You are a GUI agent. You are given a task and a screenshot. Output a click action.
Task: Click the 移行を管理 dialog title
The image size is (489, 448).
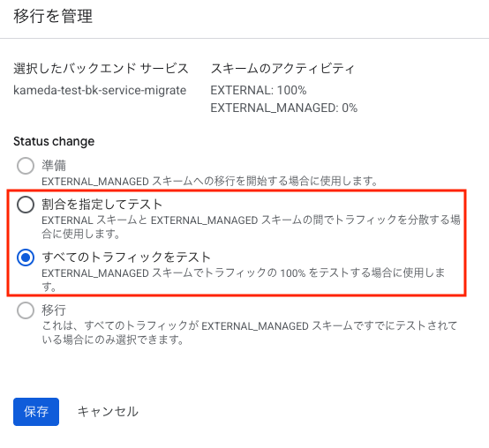(53, 16)
